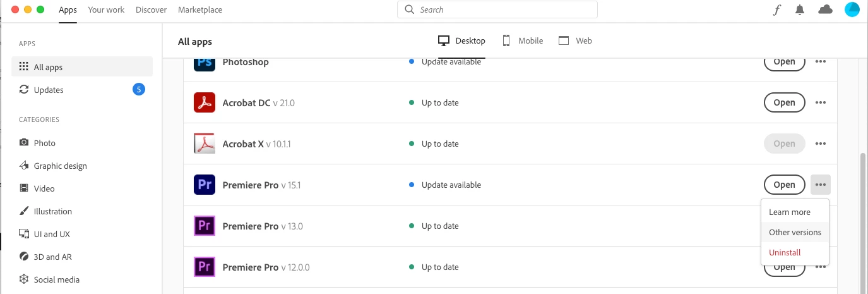Open more options for Acrobat X
868x294 pixels.
(821, 144)
